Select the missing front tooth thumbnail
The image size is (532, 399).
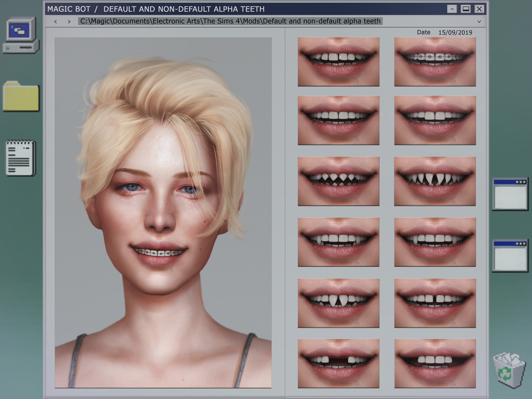click(338, 362)
